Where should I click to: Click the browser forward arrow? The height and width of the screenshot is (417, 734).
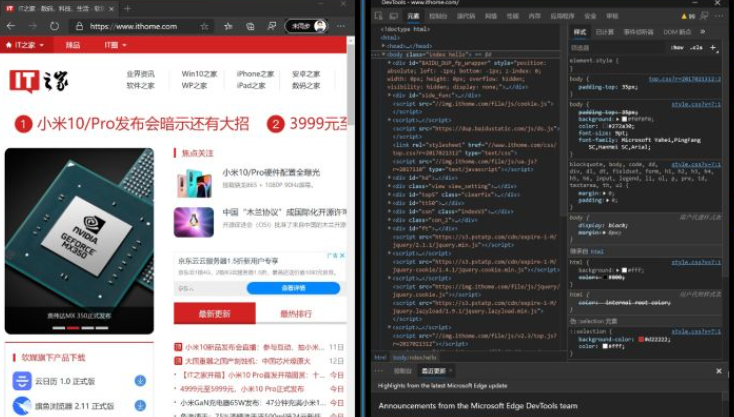(32, 26)
